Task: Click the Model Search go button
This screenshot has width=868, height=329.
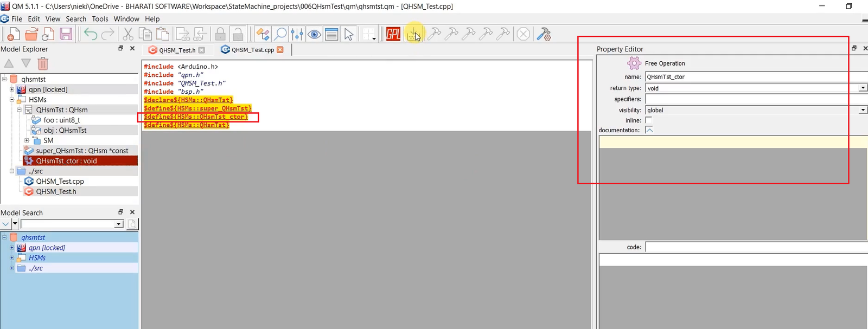Action: click(132, 224)
